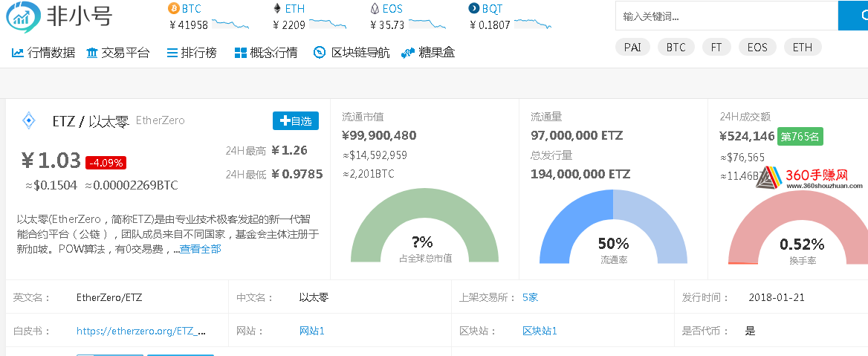Click the ≈$76,565 volume value
Image resolution: width=868 pixels, height=356 pixels.
tap(742, 158)
